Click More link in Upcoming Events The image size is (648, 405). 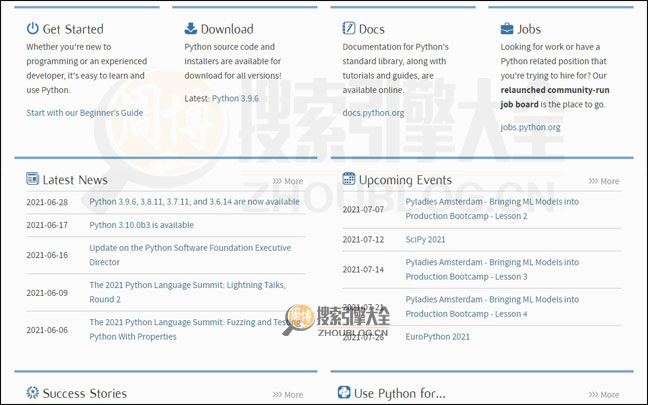[x=604, y=181]
